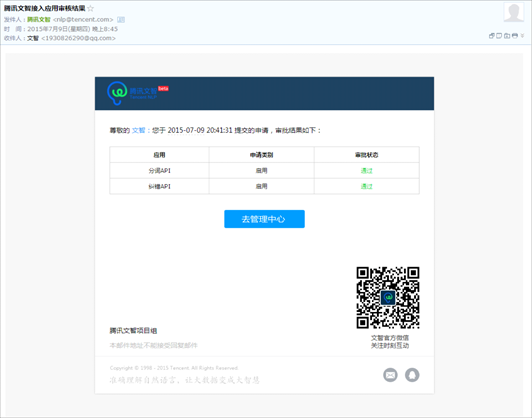The width and height of the screenshot is (532, 418).
Task: Click footer QQ penguin icon
Action: (412, 375)
